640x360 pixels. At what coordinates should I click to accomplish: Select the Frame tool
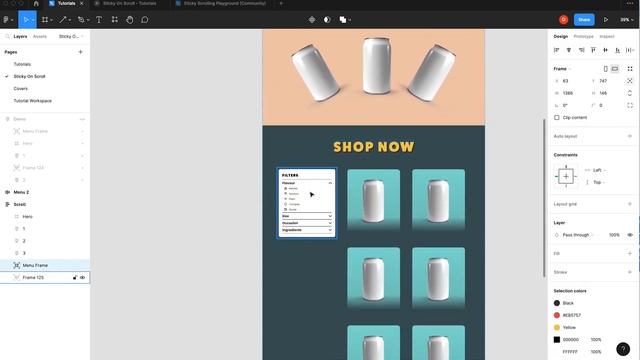(45, 20)
